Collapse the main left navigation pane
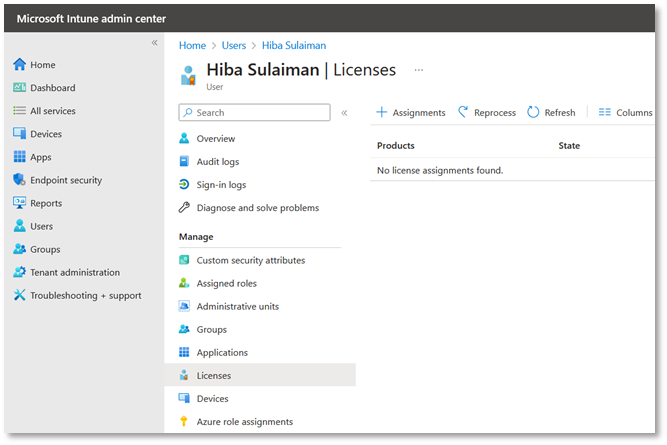Image resolution: width=667 pixels, height=445 pixels. [x=154, y=42]
